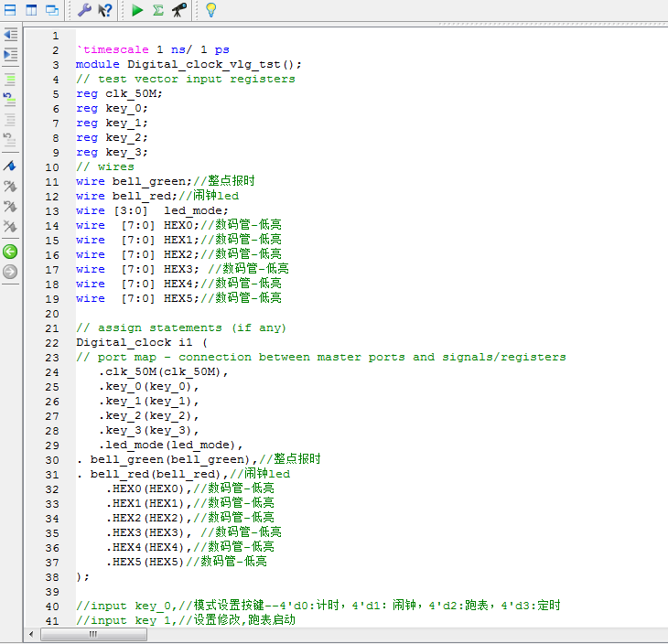Image resolution: width=668 pixels, height=644 pixels.
Task: Click '.key_0(key_0),' port connection
Action: click(149, 387)
